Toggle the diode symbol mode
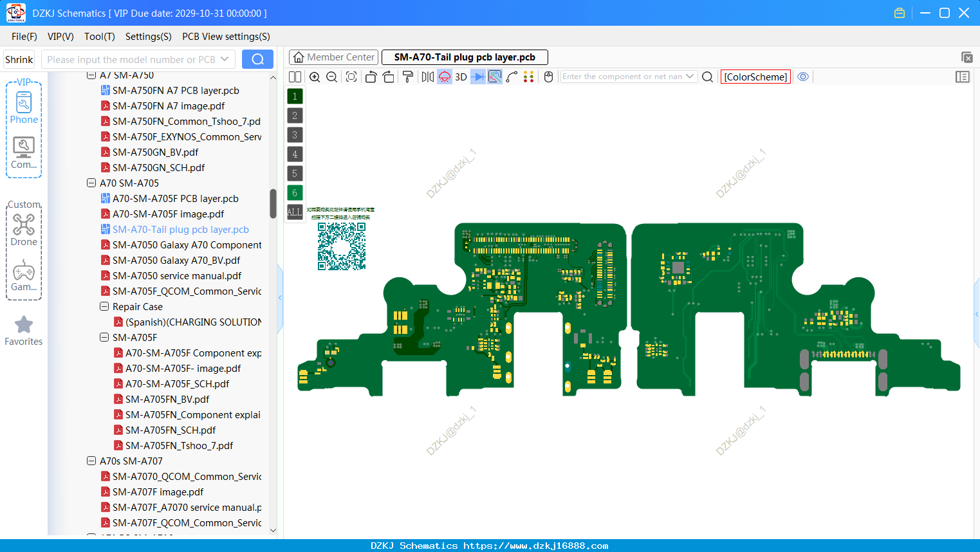Image resolution: width=980 pixels, height=552 pixels. [x=478, y=77]
